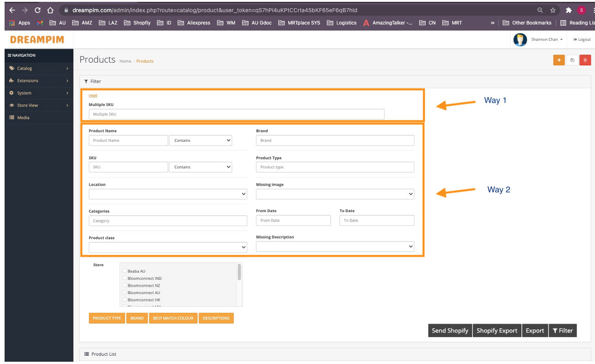This screenshot has width=595, height=364.
Task: Open the SKU Contains dropdown
Action: tap(200, 167)
